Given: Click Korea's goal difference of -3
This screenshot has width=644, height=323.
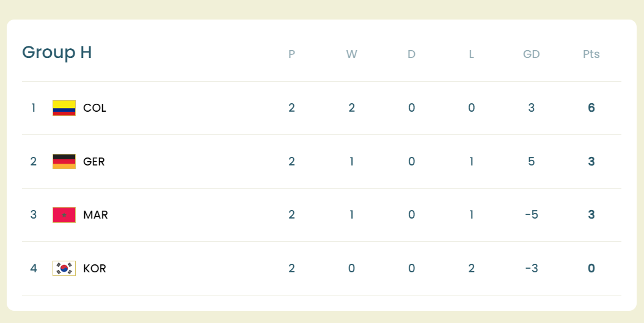Looking at the screenshot, I should pyautogui.click(x=531, y=269).
